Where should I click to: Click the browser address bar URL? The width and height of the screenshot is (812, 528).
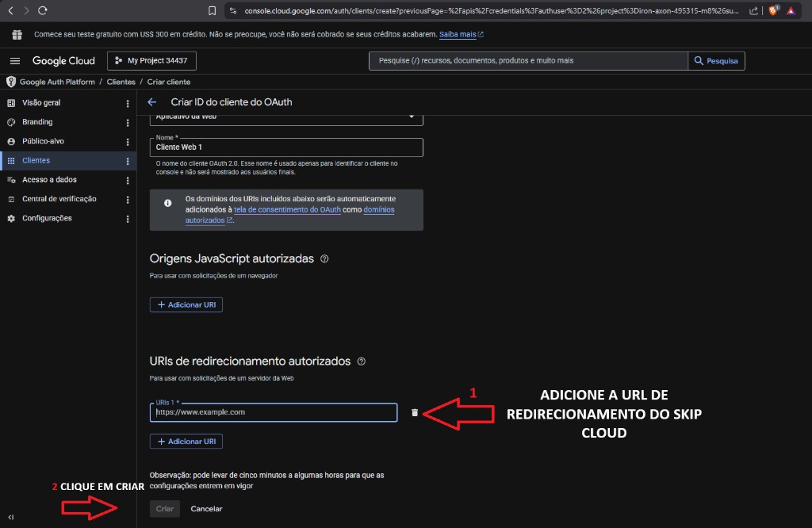(x=492, y=11)
